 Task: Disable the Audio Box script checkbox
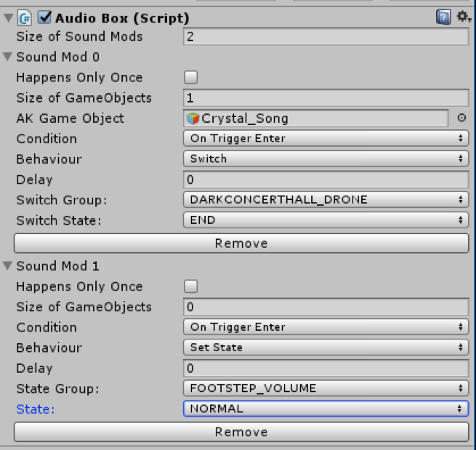[44, 17]
